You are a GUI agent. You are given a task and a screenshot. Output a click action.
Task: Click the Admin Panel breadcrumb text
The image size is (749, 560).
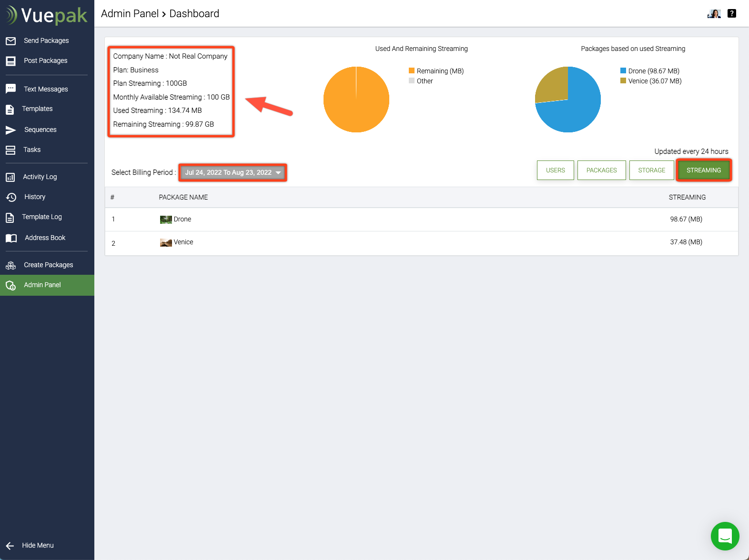(130, 14)
